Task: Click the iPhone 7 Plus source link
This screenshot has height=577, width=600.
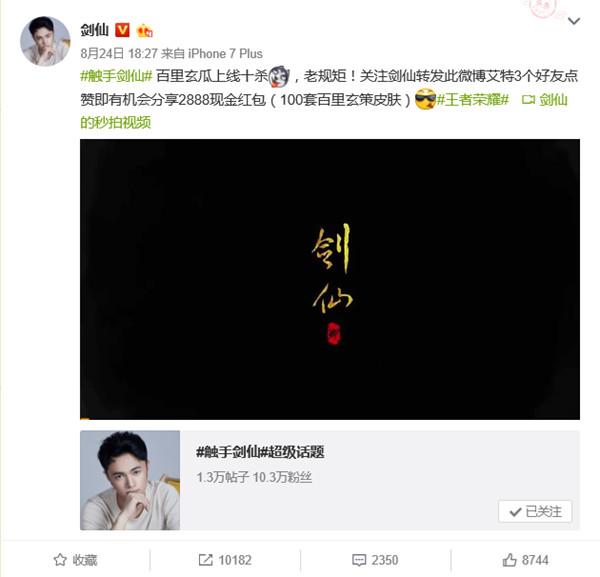Action: coord(225,54)
